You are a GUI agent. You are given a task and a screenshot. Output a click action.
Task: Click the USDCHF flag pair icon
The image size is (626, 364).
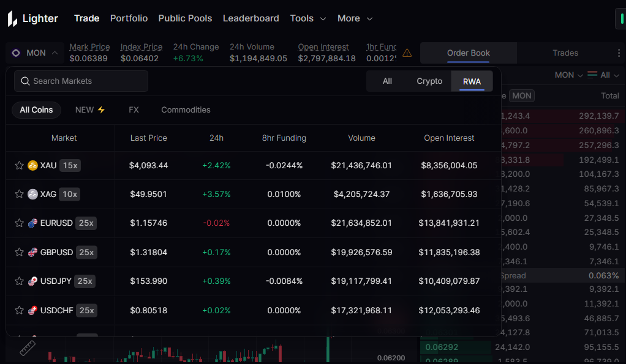pyautogui.click(x=33, y=311)
